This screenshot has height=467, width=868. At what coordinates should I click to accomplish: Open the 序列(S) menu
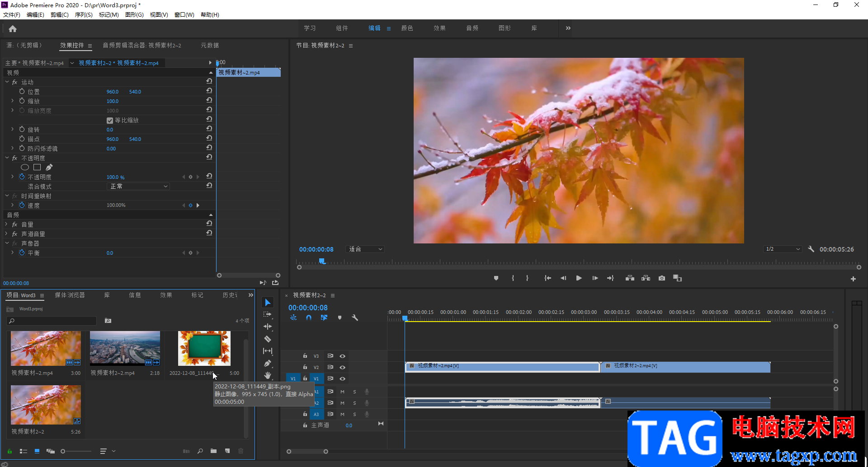click(x=84, y=15)
